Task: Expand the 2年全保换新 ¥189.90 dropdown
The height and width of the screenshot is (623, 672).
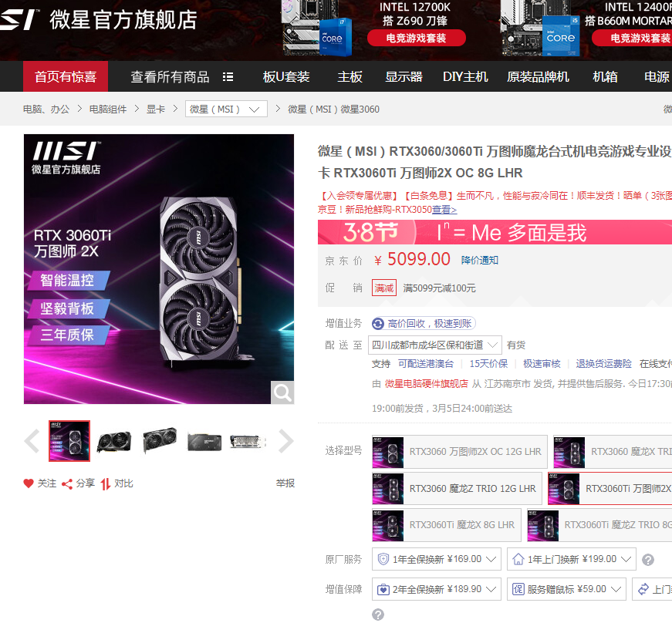Action: [436, 589]
